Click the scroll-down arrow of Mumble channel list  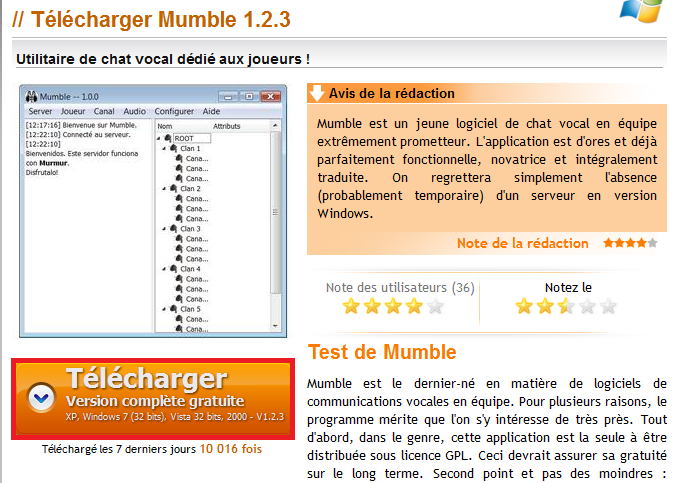coord(275,326)
